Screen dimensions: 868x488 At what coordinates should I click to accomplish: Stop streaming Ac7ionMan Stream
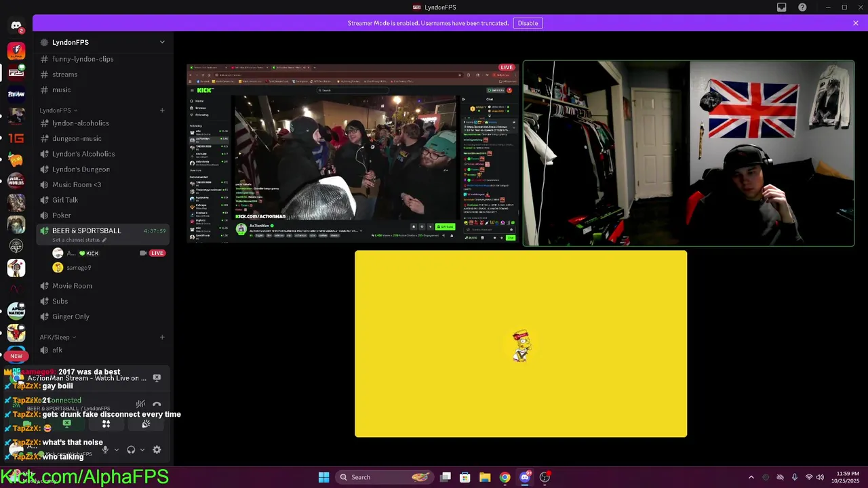click(x=157, y=378)
